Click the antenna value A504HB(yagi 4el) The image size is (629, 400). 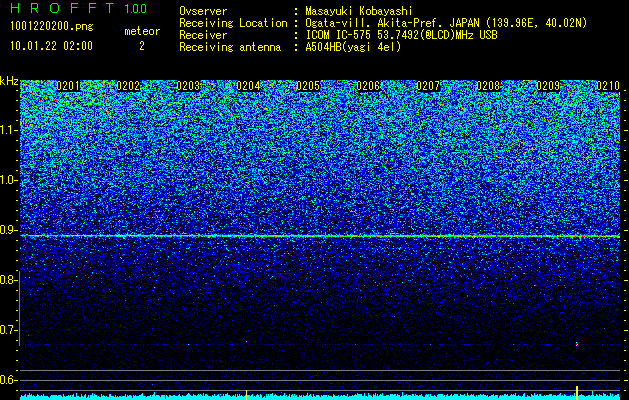click(x=353, y=47)
